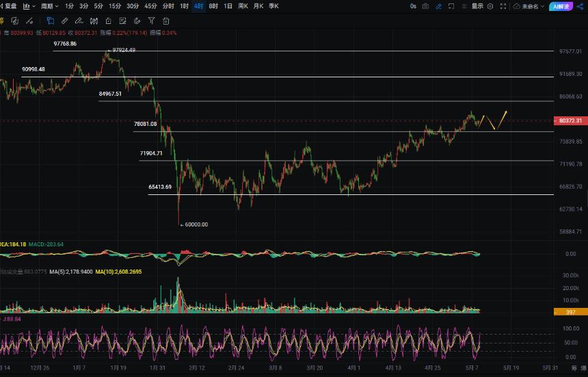The height and width of the screenshot is (377, 588).
Task: Click the 97768.86 horizontal line label
Action: pyautogui.click(x=65, y=44)
